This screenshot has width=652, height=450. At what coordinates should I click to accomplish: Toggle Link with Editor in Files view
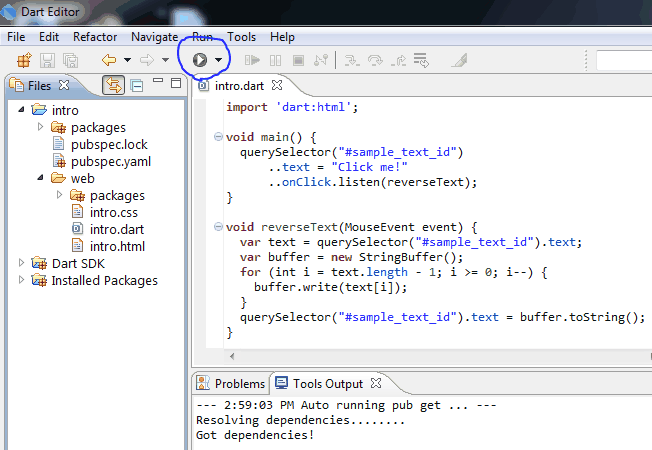114,85
